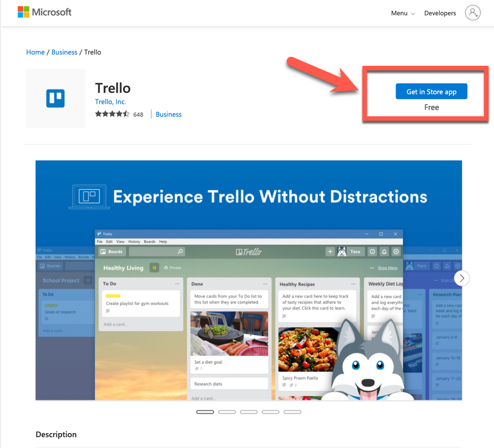
Task: Click the Description heading
Action: point(56,435)
